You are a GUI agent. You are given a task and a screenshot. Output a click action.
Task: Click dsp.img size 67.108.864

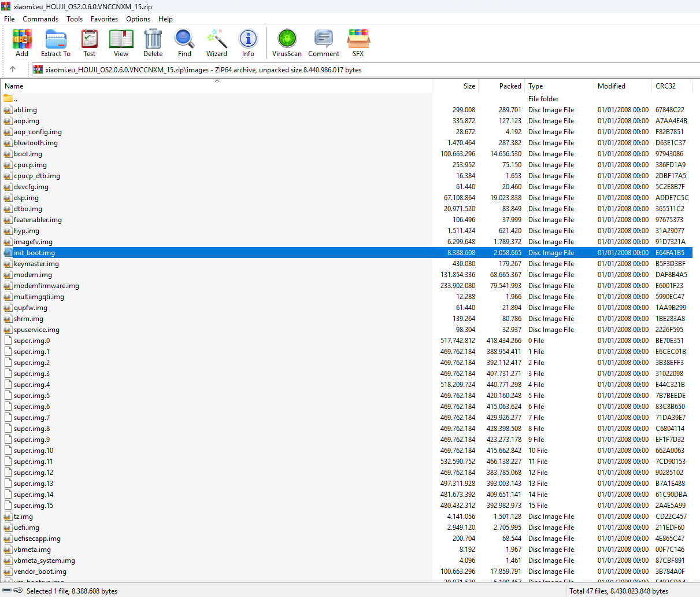coord(460,198)
